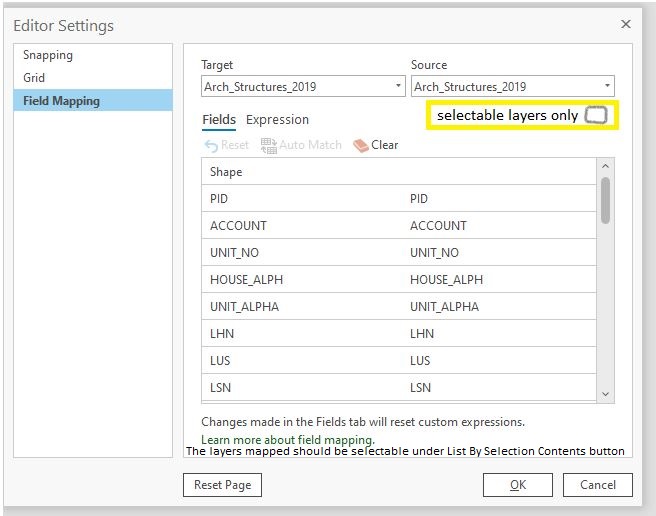This screenshot has height=516, width=656.
Task: Click the Auto Match icon
Action: [x=268, y=145]
